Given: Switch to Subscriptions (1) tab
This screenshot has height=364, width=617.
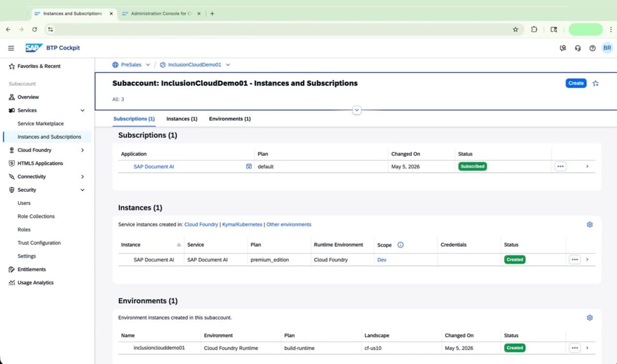Looking at the screenshot, I should 134,119.
